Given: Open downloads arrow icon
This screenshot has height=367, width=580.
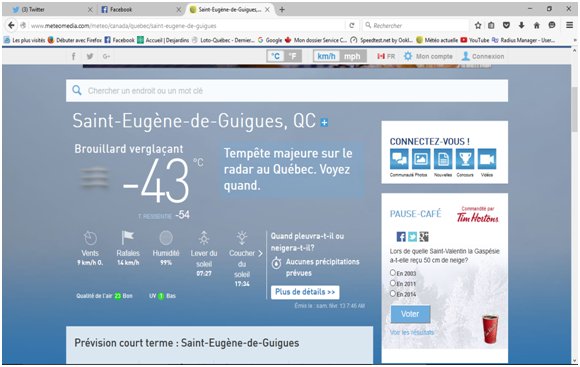Looking at the screenshot, I should click(x=522, y=26).
